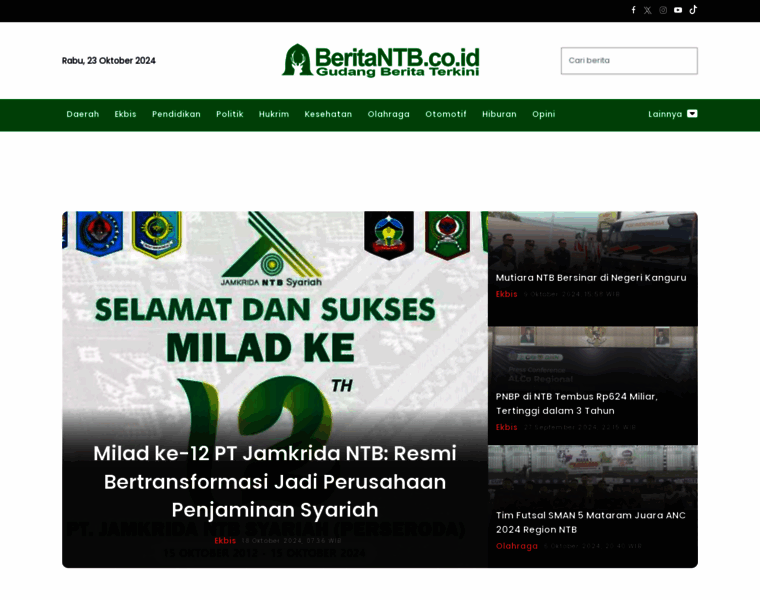Click the BeritaNTB.co.id logo
The image size is (760, 600).
(x=380, y=61)
